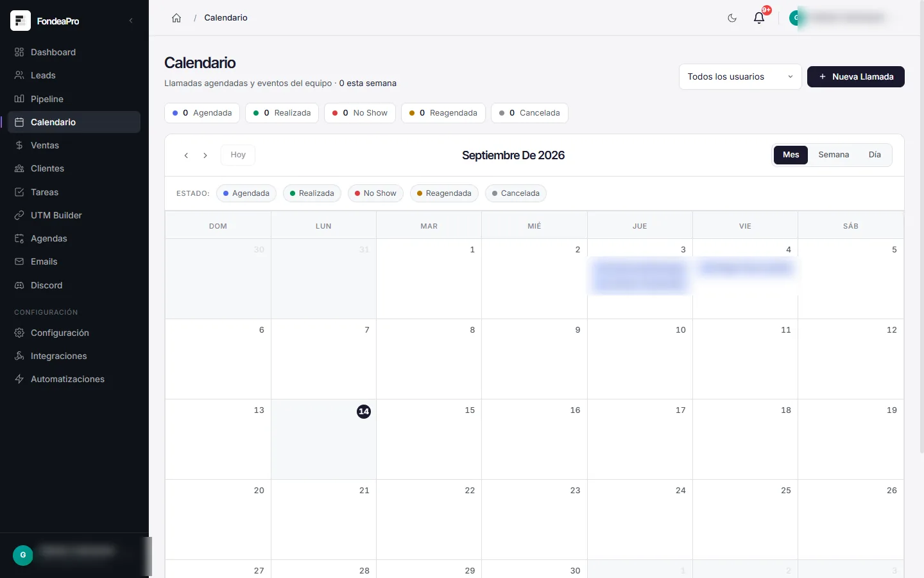This screenshot has width=924, height=578.
Task: Click the SÁB column header
Action: (851, 226)
